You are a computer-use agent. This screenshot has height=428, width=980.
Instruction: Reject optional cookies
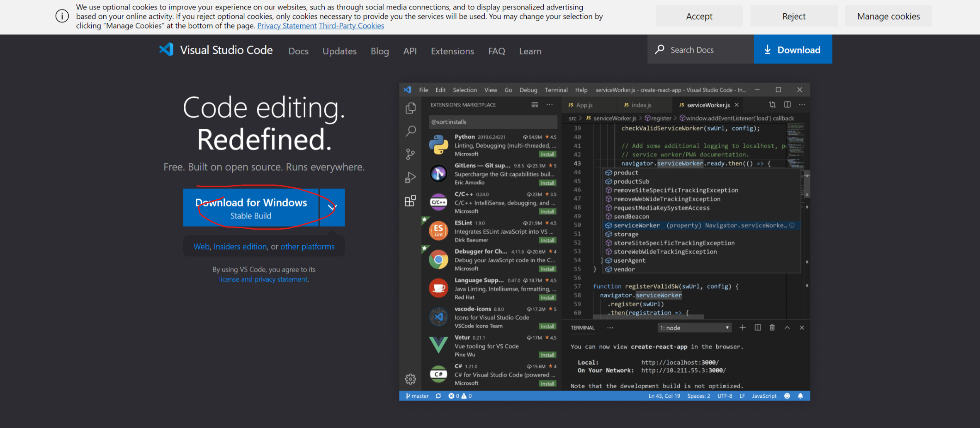click(x=794, y=16)
